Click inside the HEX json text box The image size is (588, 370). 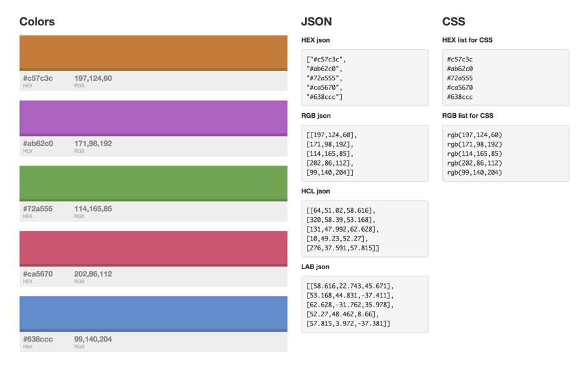point(365,78)
